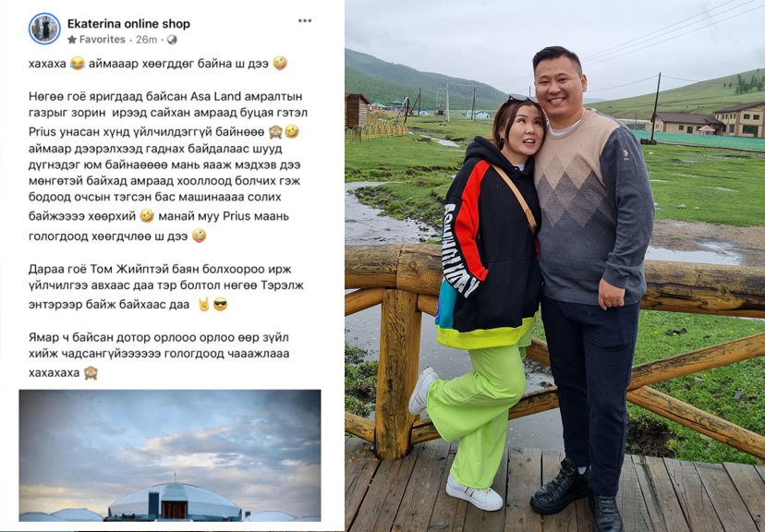Click the monkey emoji after final хахахаха
Screen dimensions: 765x532
91,373
